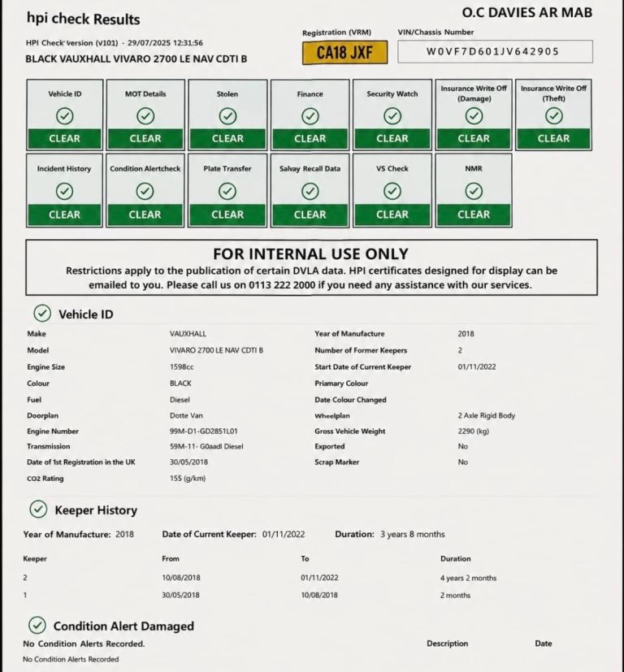Click the Stolen tile checkmark icon
Viewport: 624px width, 672px height.
pyautogui.click(x=227, y=116)
